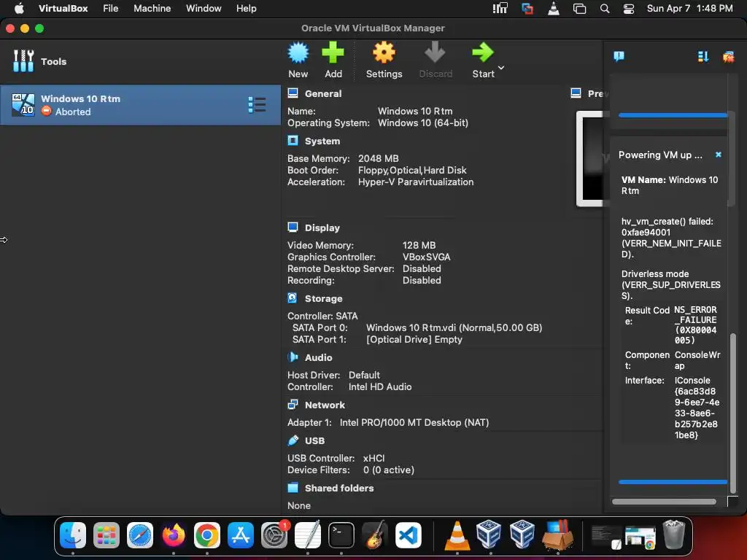The width and height of the screenshot is (747, 560).
Task: Open the Windows 10 Rtm machine menu
Action: coord(257,105)
